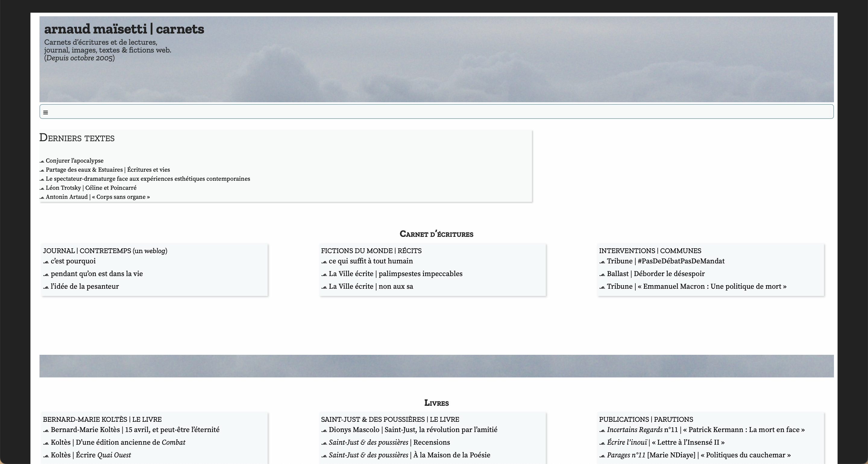Image resolution: width=868 pixels, height=464 pixels.
Task: Click the bullet icon before Ballast entry
Action: [602, 275]
